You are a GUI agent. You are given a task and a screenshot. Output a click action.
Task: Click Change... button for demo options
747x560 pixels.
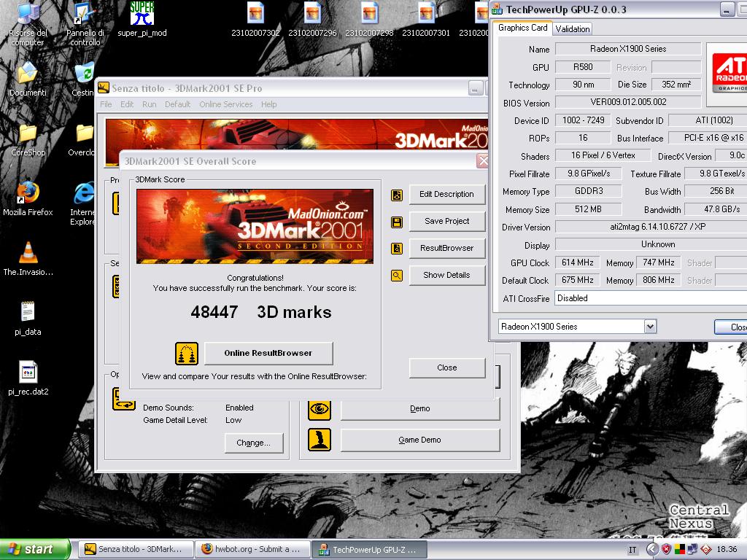pyautogui.click(x=253, y=443)
